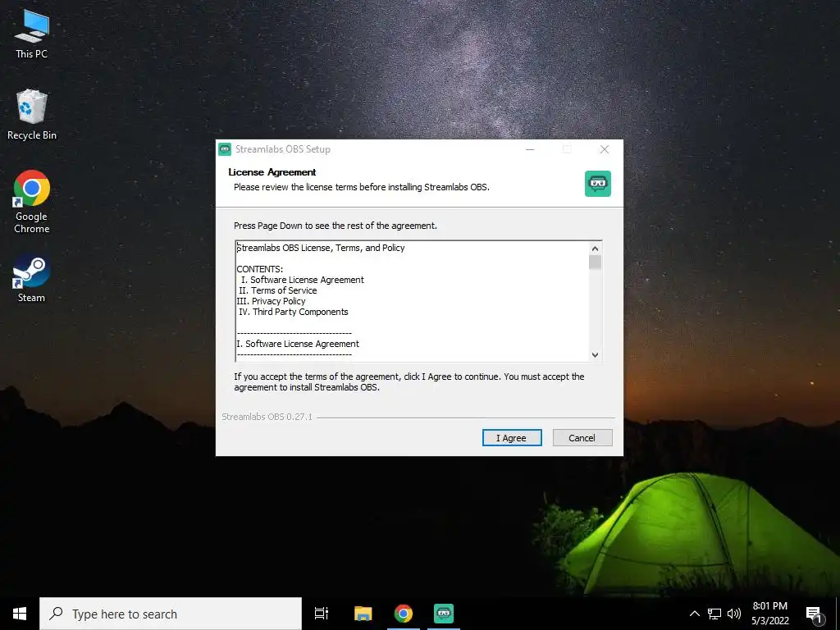Open File Explorer from the taskbar
840x630 pixels.
pos(363,614)
